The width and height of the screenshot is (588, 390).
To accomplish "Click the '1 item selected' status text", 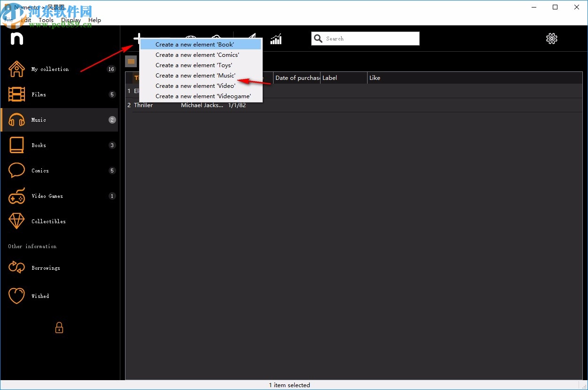I will (x=290, y=385).
